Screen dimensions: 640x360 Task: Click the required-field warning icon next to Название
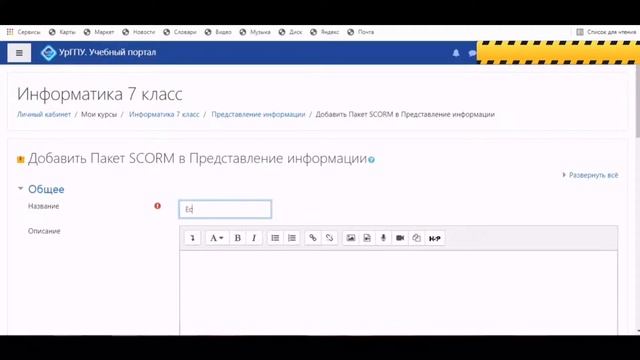pyautogui.click(x=158, y=206)
